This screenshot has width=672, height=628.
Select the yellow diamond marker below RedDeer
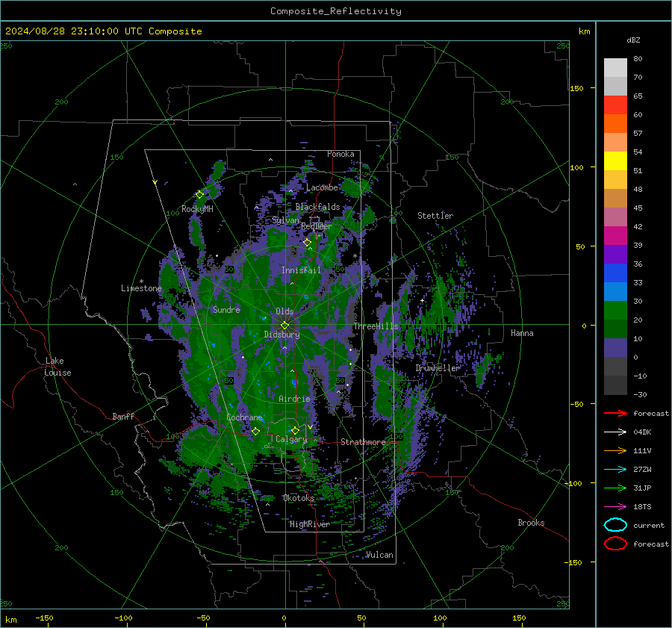tap(307, 242)
